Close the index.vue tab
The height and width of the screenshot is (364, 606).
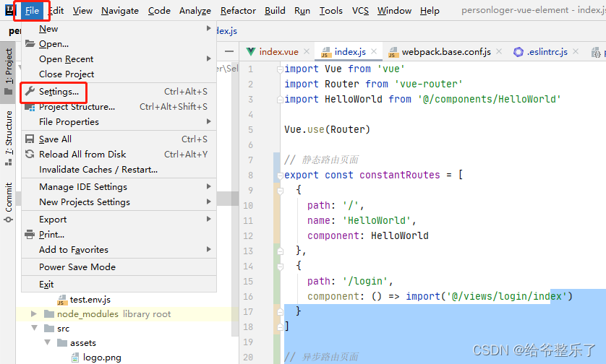(307, 51)
